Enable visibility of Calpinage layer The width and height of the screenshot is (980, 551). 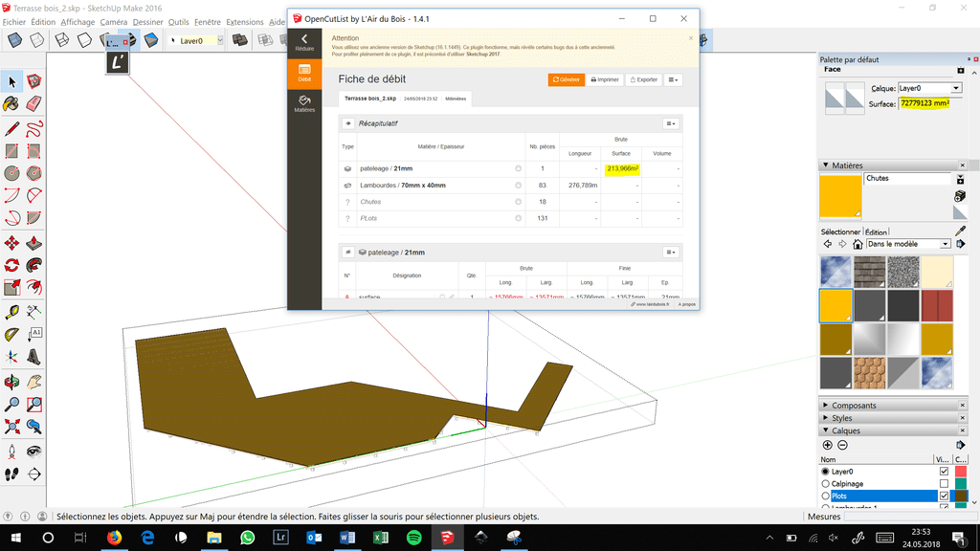(x=944, y=483)
